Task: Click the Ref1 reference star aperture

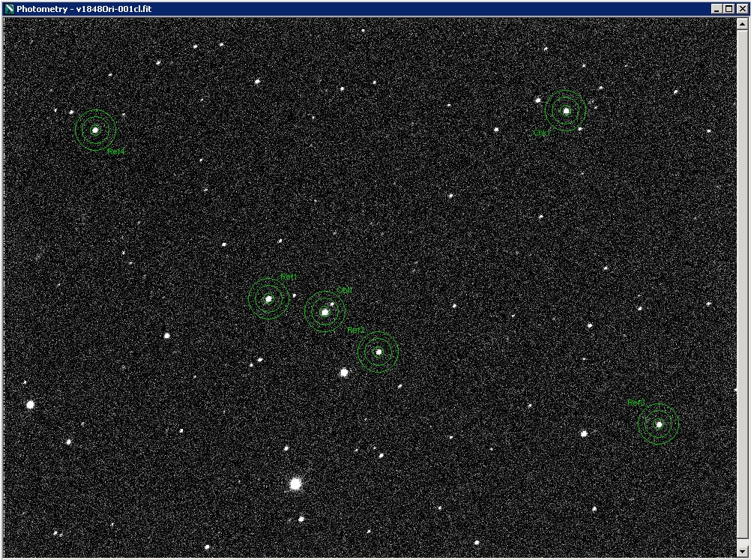Action: [x=268, y=298]
